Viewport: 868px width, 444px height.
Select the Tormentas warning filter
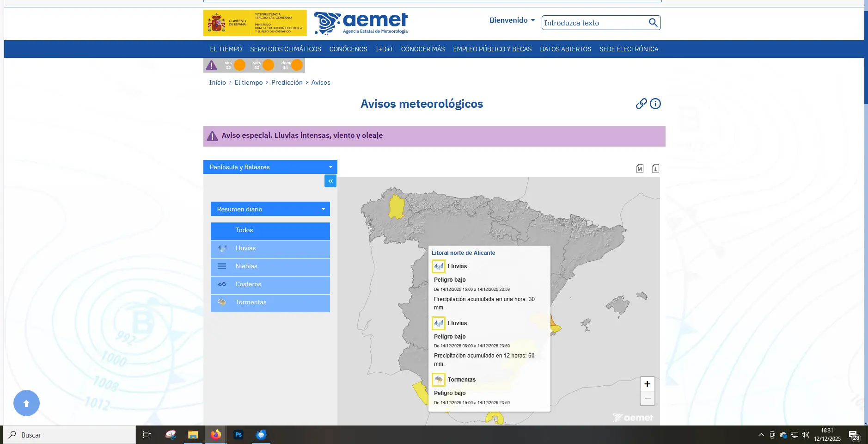click(270, 302)
